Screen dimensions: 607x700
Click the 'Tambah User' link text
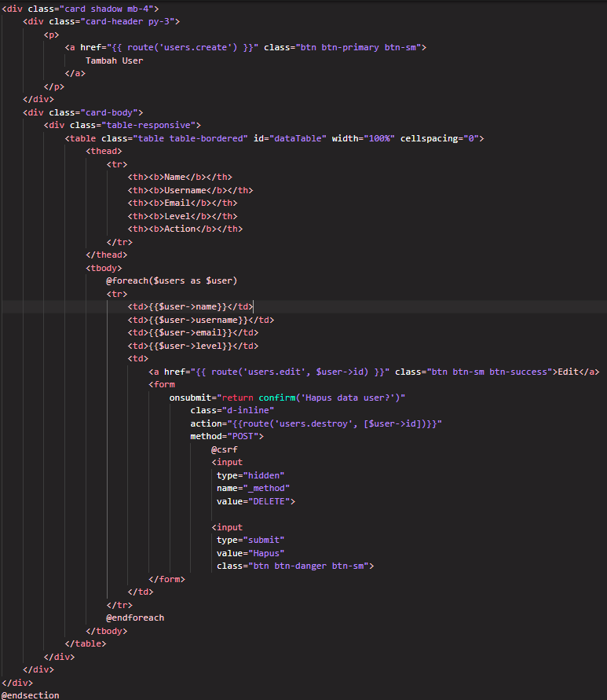tap(115, 60)
